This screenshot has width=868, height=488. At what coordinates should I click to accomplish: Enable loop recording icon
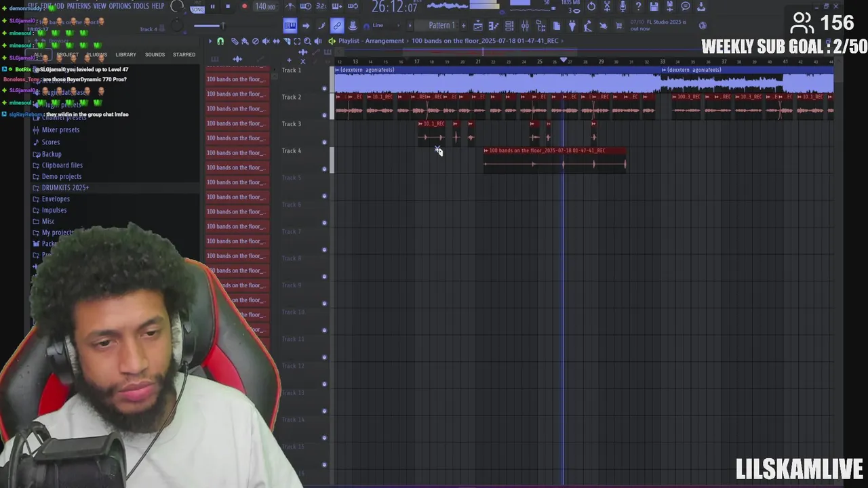point(353,6)
